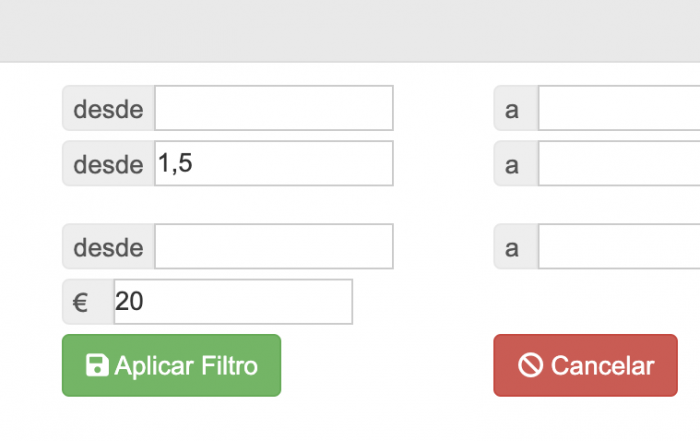Viewport: 700px width, 441px height.
Task: Click the third row's "a" input field
Action: click(619, 246)
